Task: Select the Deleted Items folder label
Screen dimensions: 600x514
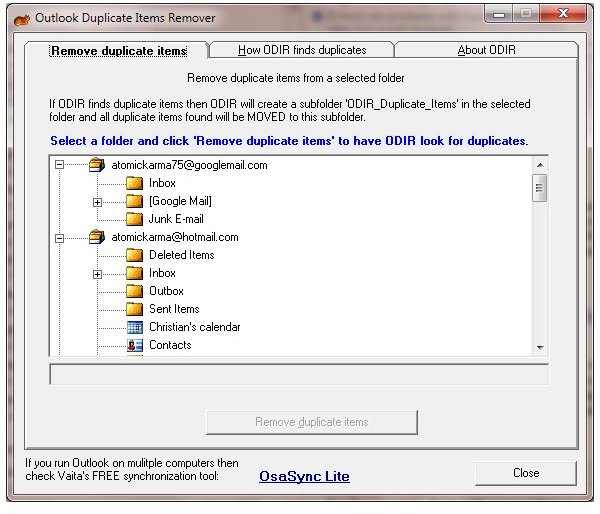Action: point(182,255)
